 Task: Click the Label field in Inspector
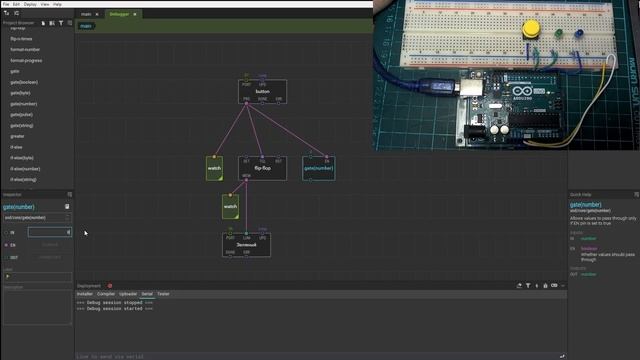point(37,277)
